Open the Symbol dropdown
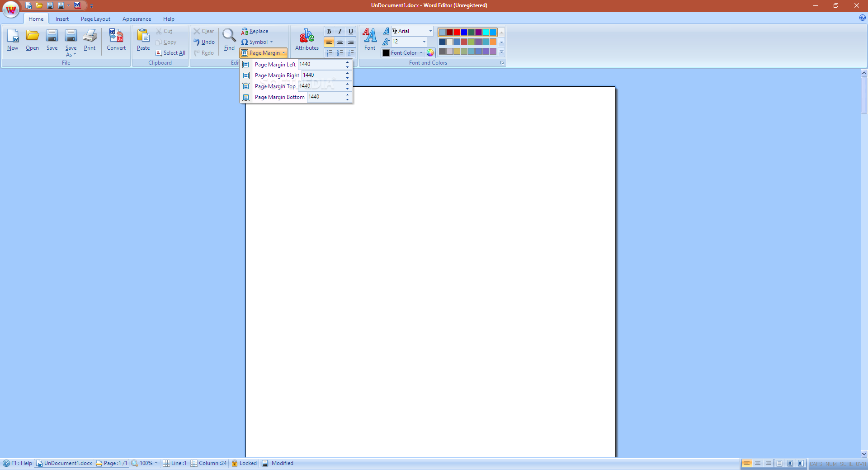Image resolution: width=868 pixels, height=470 pixels. point(271,42)
